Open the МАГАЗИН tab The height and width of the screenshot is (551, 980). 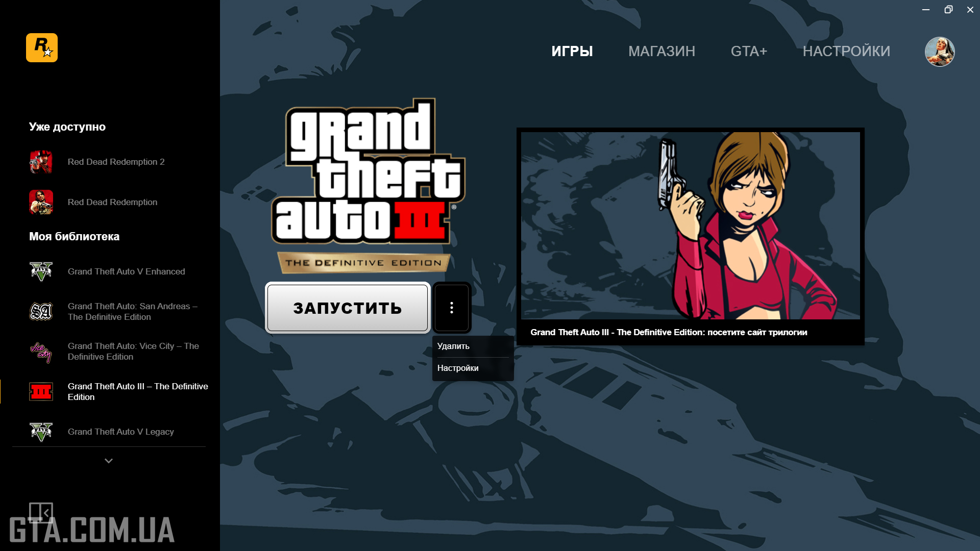661,51
